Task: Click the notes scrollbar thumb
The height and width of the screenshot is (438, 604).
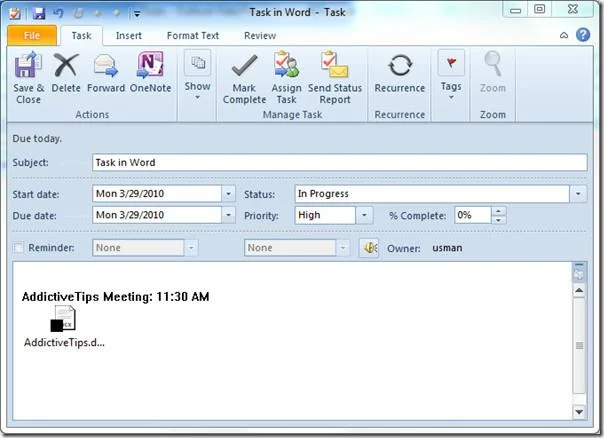Action: pos(579,346)
